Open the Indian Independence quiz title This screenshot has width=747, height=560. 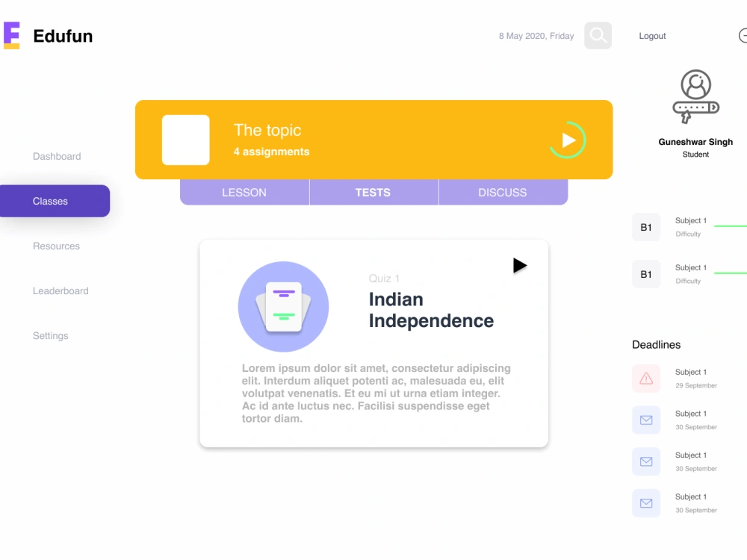coord(431,310)
